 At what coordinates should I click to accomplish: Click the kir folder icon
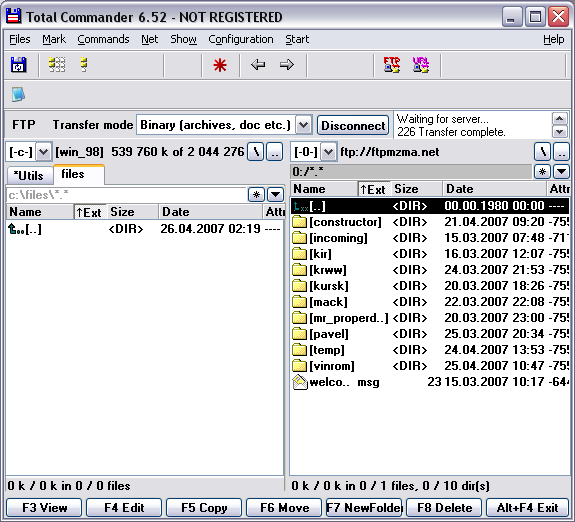point(300,254)
